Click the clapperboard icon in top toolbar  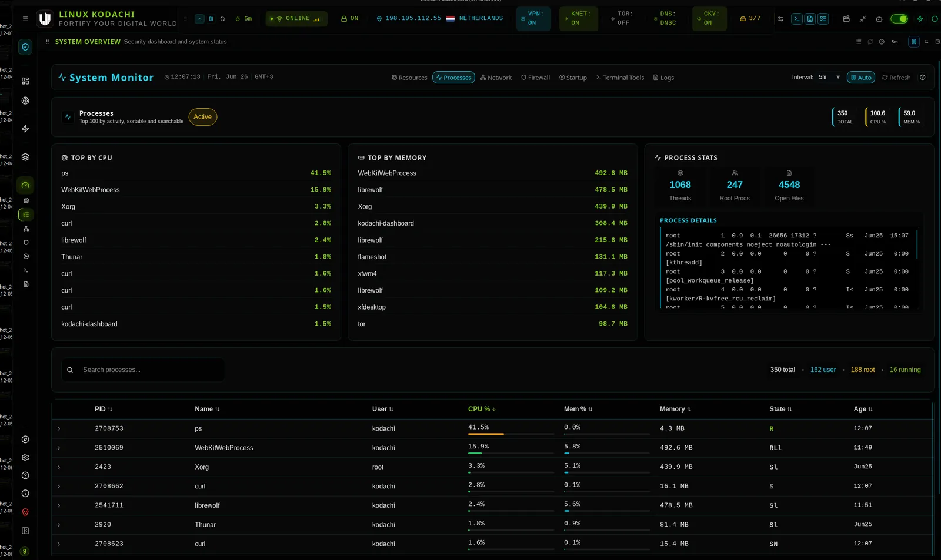tap(846, 19)
